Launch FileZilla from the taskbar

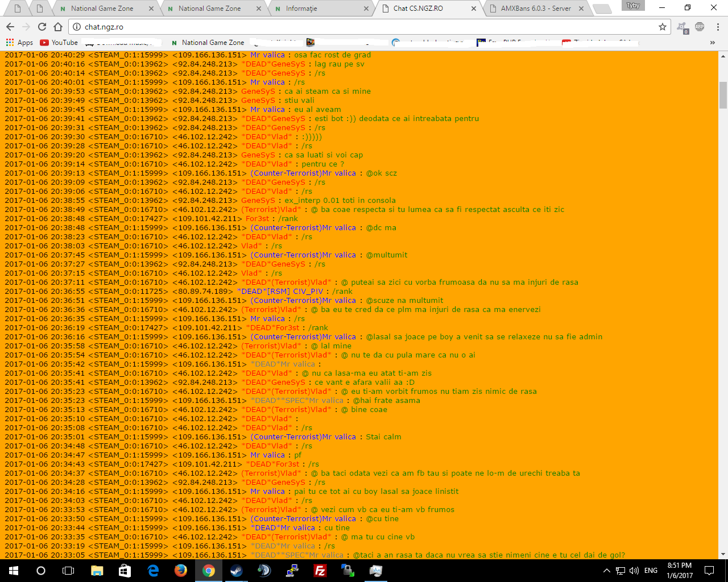pos(320,571)
